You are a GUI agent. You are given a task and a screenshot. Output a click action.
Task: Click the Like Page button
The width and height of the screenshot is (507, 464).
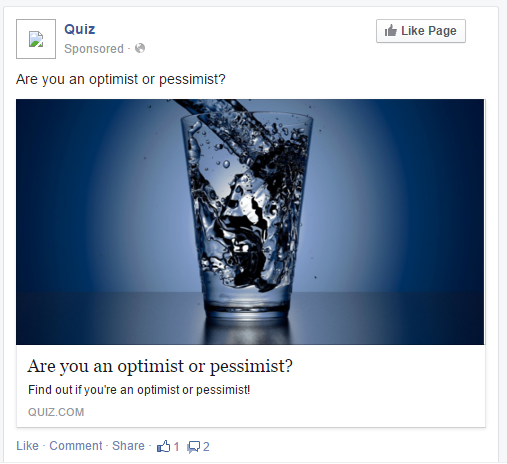click(x=421, y=31)
